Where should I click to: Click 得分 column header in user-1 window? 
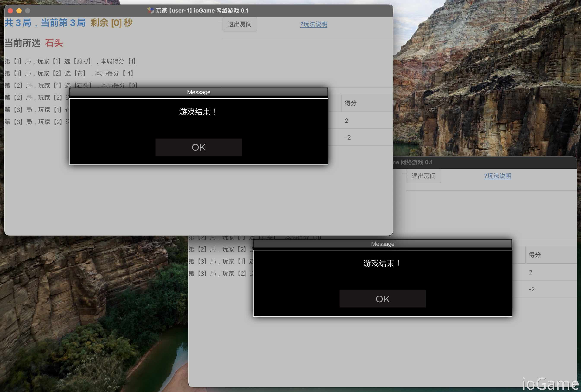[x=350, y=103]
